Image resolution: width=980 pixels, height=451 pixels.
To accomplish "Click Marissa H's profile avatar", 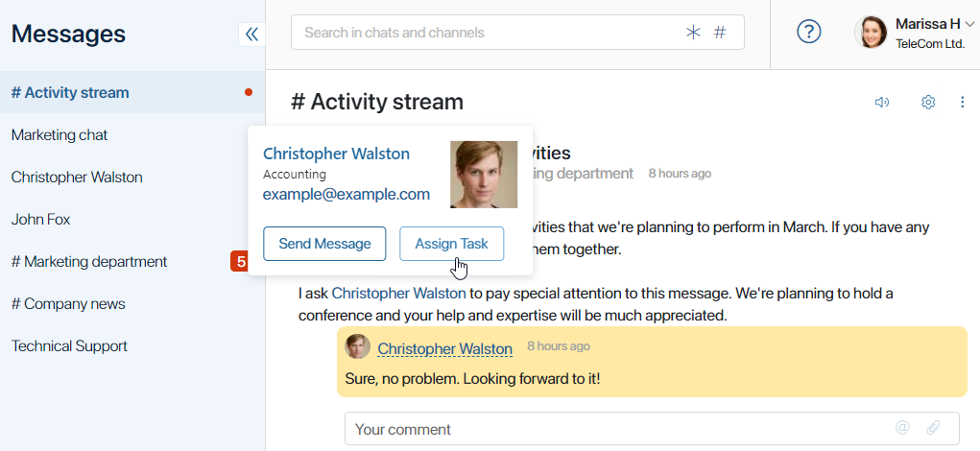I will (x=871, y=33).
